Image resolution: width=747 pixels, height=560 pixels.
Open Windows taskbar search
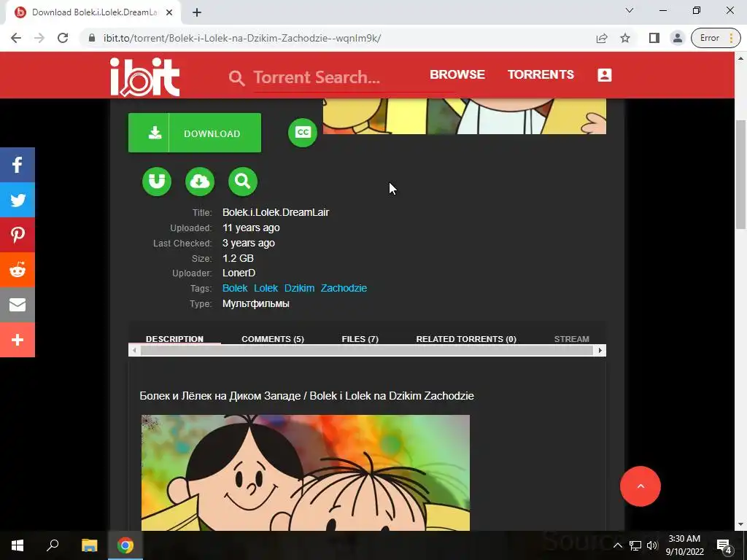point(53,545)
